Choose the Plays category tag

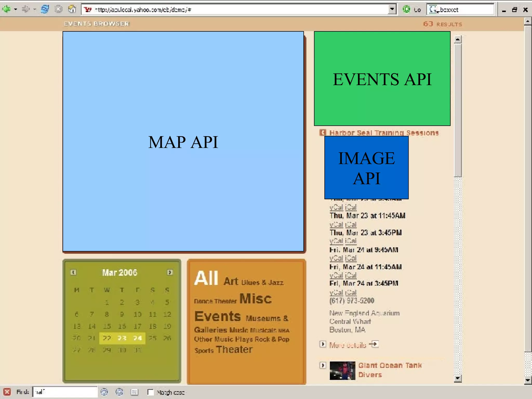point(244,339)
